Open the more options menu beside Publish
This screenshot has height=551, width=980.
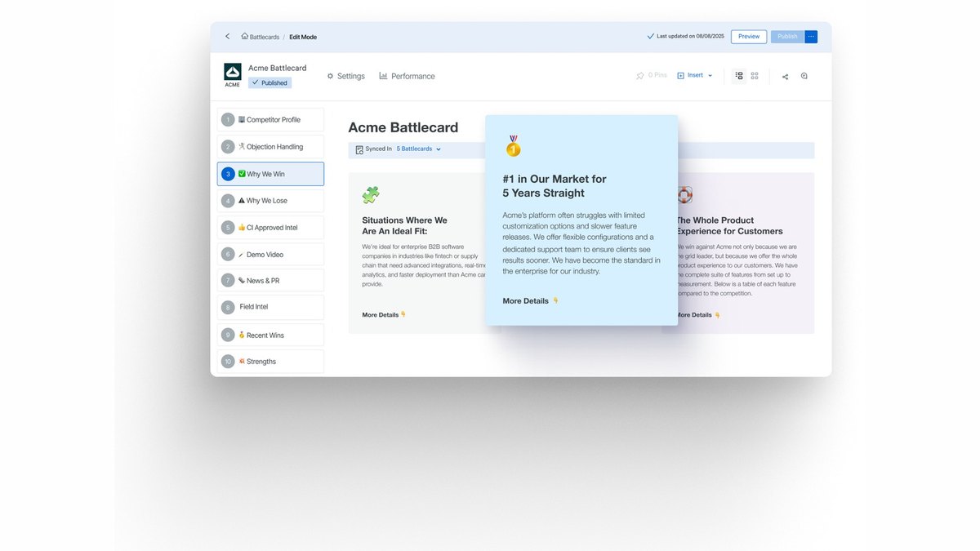tap(811, 37)
